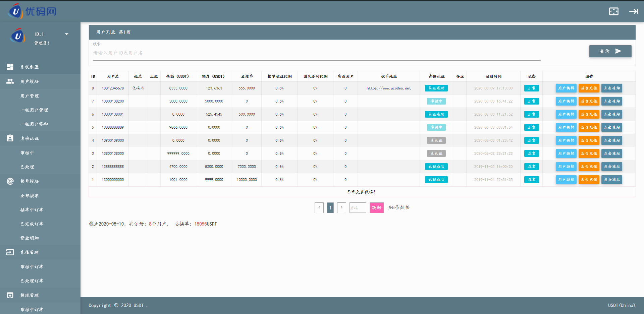Click the page number input box
Screen dimensions: 644x314
coord(358,208)
